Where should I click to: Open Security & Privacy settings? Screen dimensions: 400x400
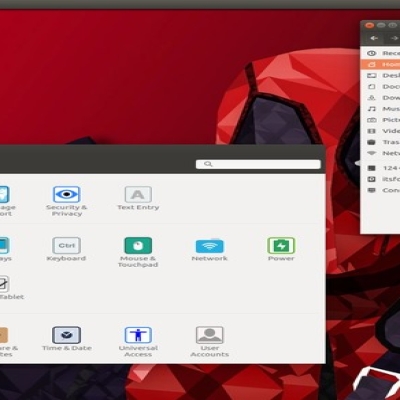click(66, 201)
